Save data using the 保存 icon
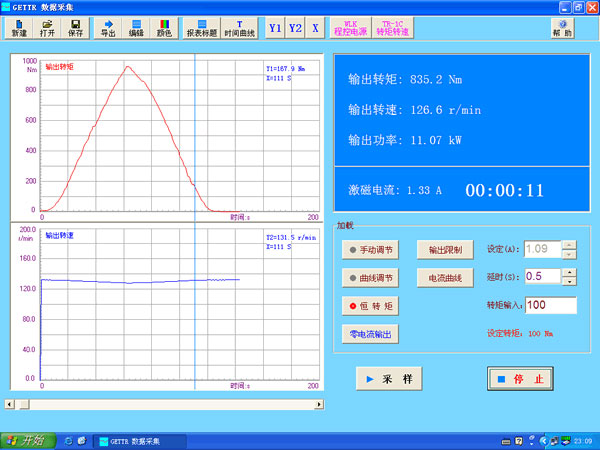 pyautogui.click(x=75, y=27)
